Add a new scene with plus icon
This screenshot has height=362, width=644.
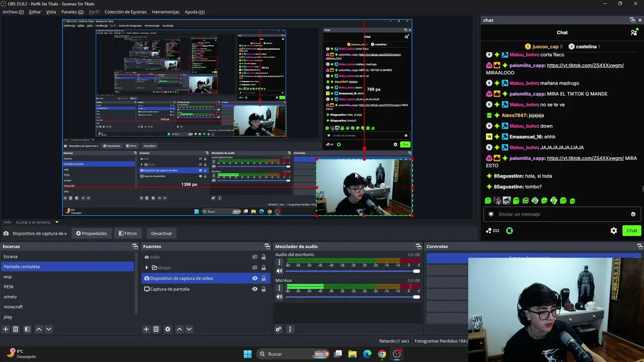[6, 329]
